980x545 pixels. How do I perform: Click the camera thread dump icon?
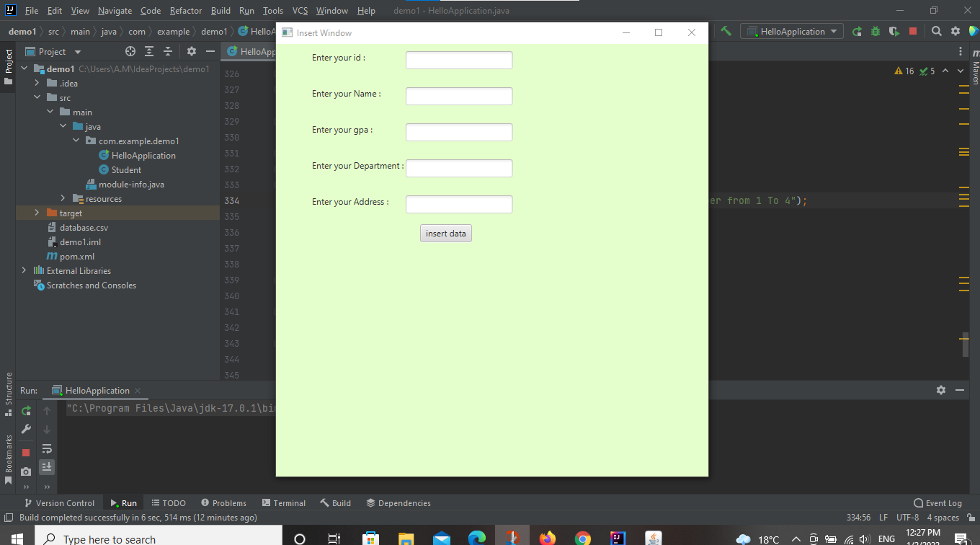pos(26,471)
